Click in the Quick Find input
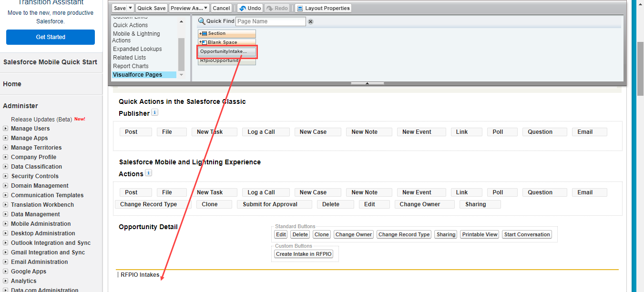This screenshot has width=644, height=292. [271, 21]
